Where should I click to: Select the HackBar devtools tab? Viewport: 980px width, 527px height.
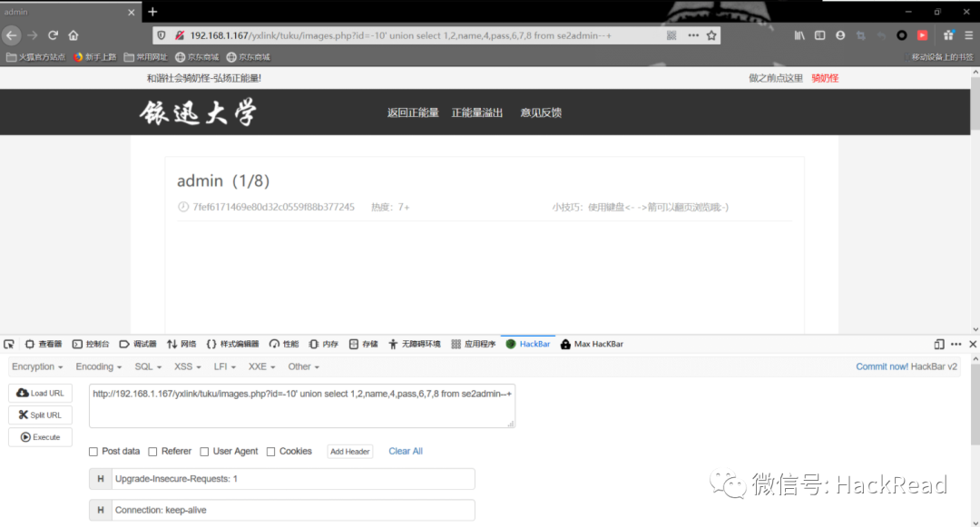tap(528, 344)
